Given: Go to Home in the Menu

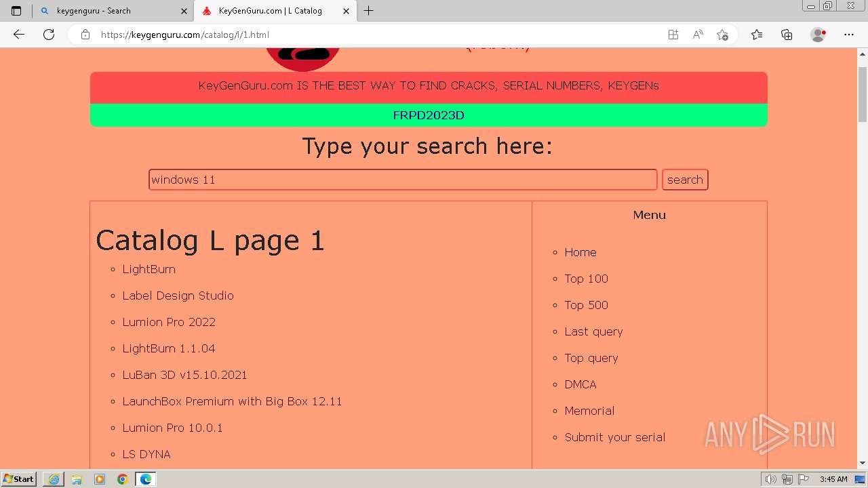Looking at the screenshot, I should [580, 252].
